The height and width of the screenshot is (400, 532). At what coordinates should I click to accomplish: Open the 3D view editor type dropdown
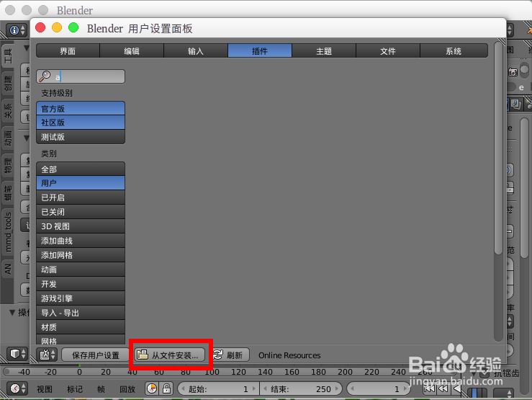coord(17,354)
